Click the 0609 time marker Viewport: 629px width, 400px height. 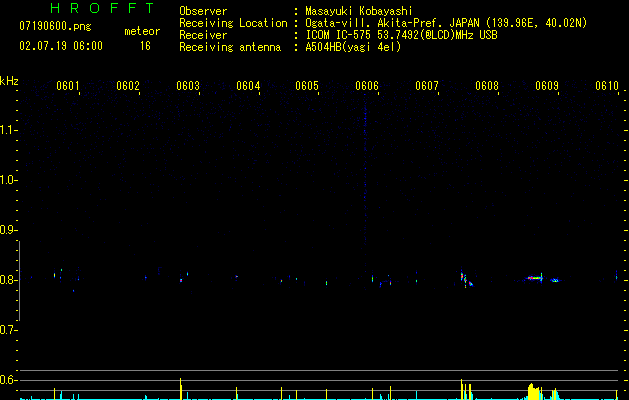pos(547,85)
